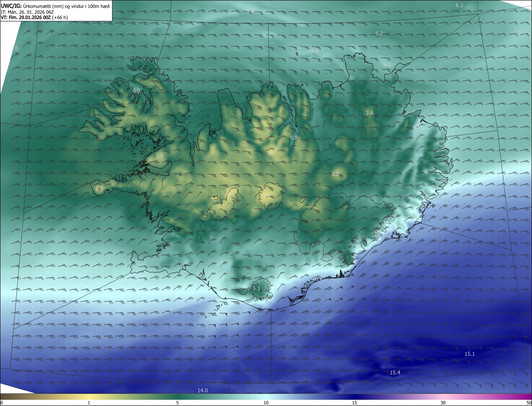
Task: Click the 6.2 value on the map
Action: [379, 34]
